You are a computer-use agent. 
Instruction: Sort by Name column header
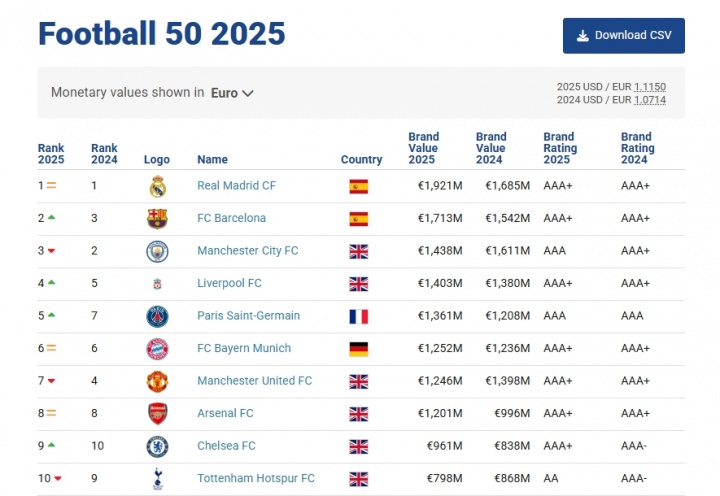point(212,159)
